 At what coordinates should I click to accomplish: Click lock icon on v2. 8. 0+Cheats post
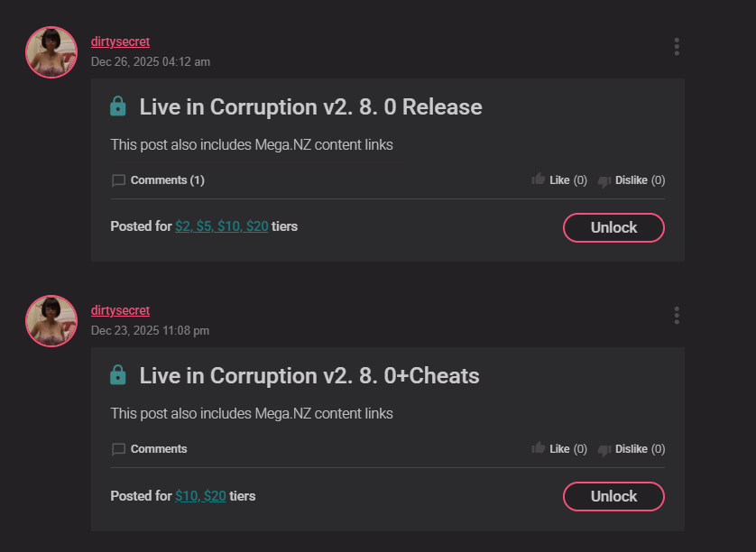(x=118, y=375)
